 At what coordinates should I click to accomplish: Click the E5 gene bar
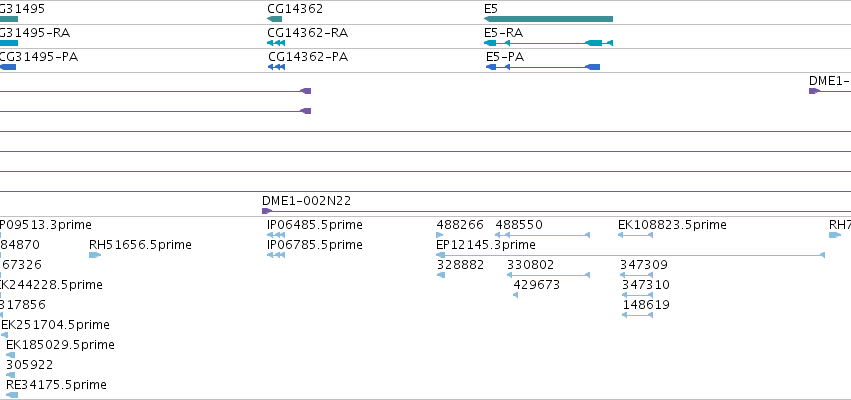coord(548,19)
